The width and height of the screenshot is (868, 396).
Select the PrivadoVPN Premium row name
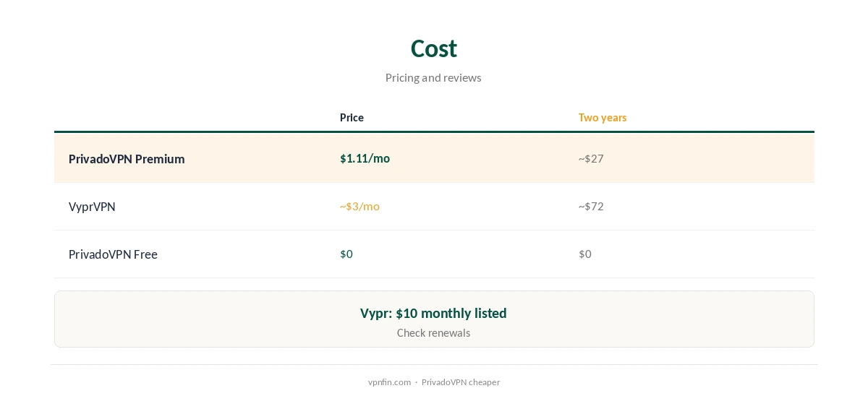pos(127,159)
